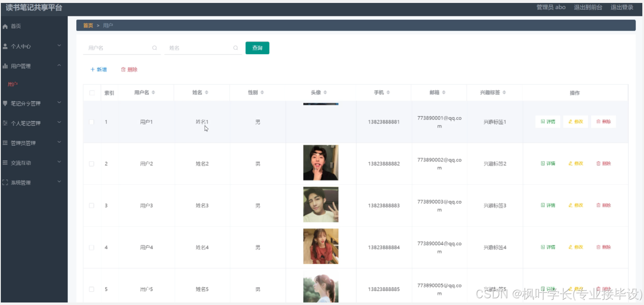Select the 用户 submenu item
644x305 pixels.
pos(34,84)
